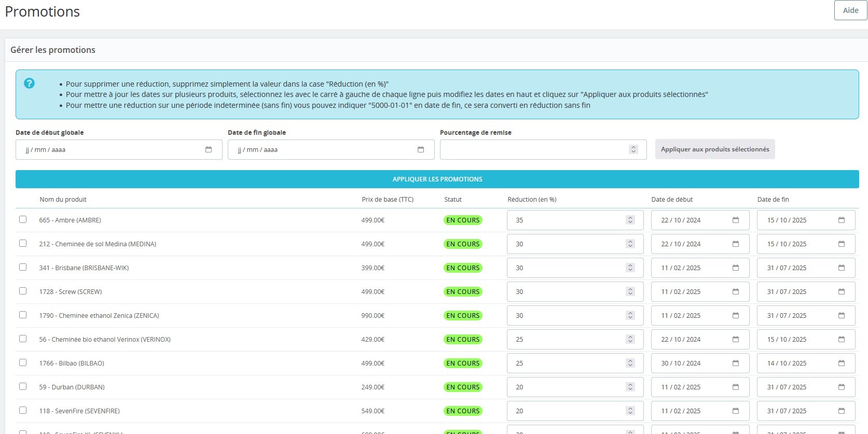This screenshot has height=434, width=868.
Task: Check the 341 - Brisbane row checkbox
Action: point(23,267)
